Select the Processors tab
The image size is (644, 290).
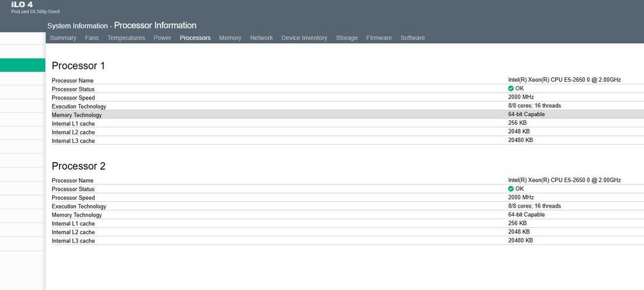[x=195, y=38]
